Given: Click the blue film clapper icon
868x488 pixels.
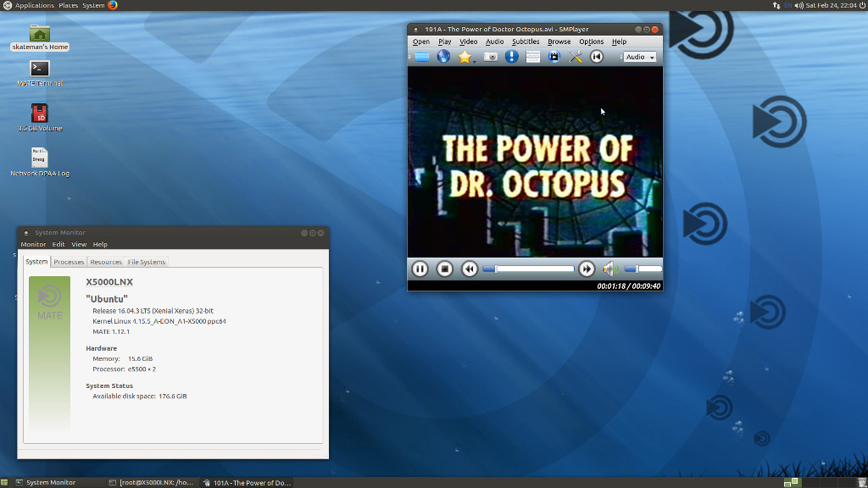Looking at the screenshot, I should (554, 57).
